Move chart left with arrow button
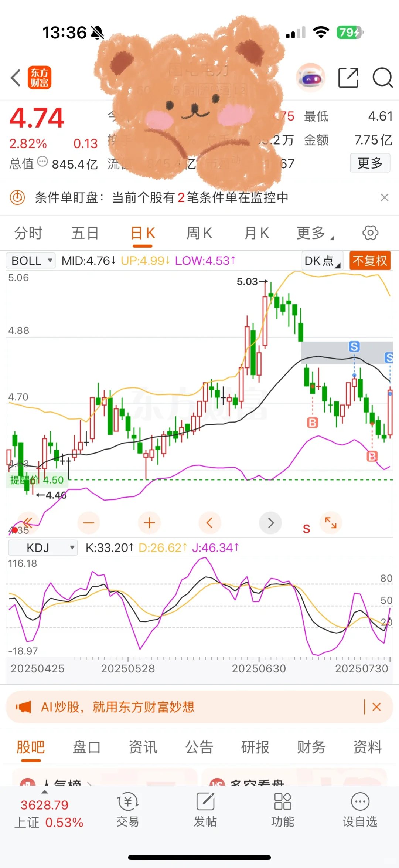Viewport: 399px width, 868px height. coord(210,523)
